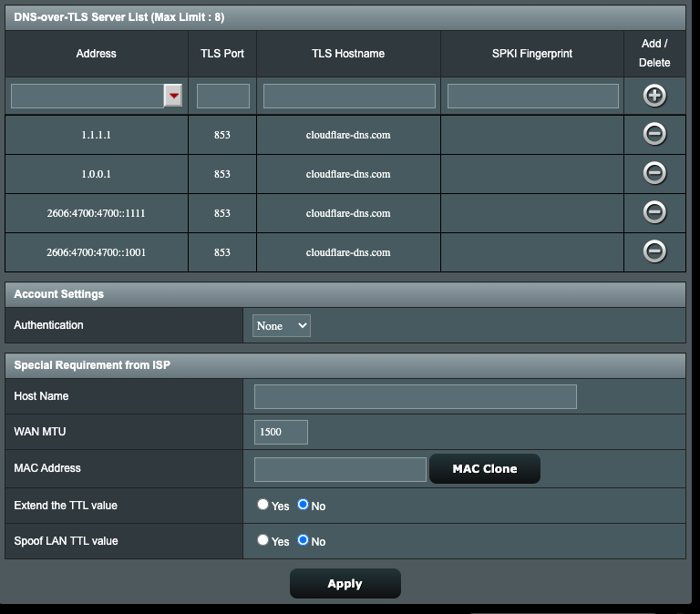The height and width of the screenshot is (614, 700).
Task: Delete the 1.1.1.1 DNS server entry
Action: pos(654,134)
